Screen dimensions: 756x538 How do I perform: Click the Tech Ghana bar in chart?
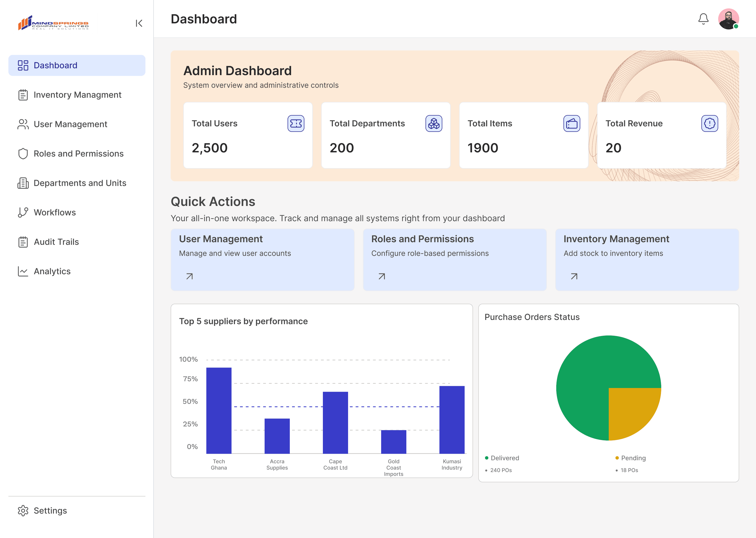point(219,410)
